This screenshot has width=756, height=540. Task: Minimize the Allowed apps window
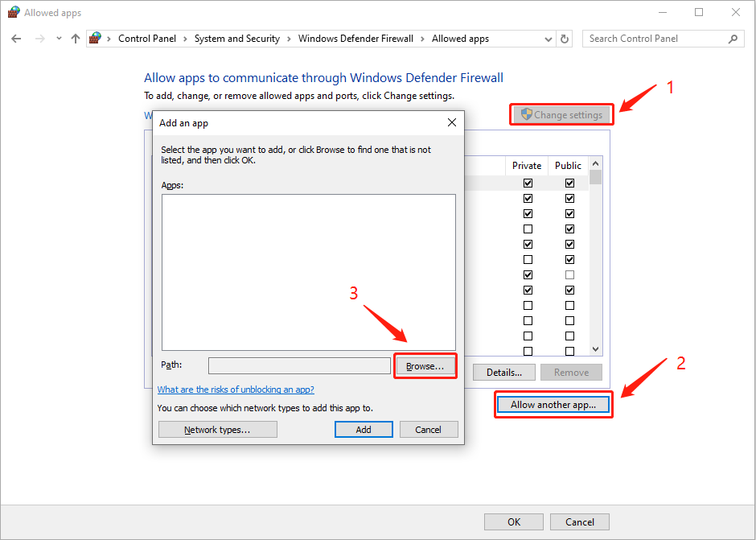[663, 13]
